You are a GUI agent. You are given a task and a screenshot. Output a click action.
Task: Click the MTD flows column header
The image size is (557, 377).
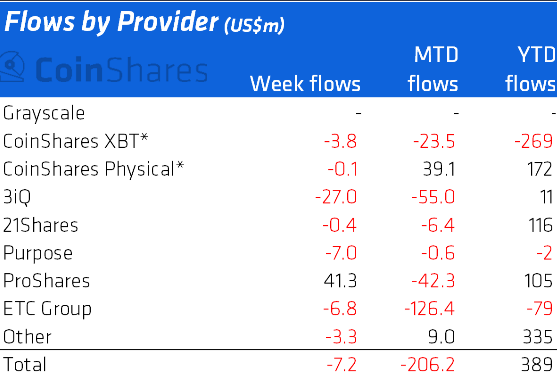click(433, 69)
